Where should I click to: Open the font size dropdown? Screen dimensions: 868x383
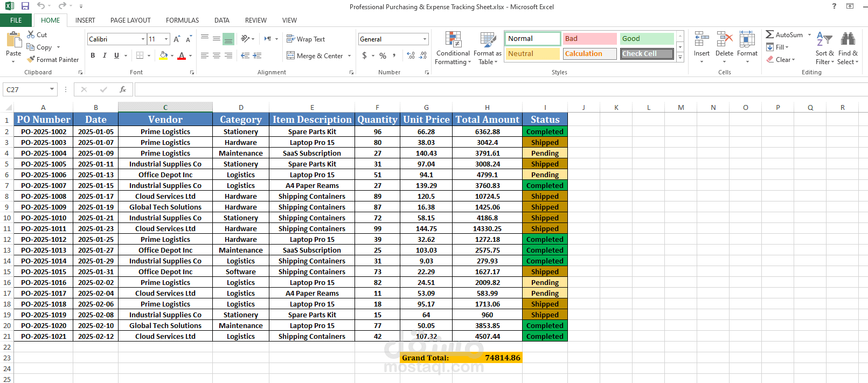166,39
